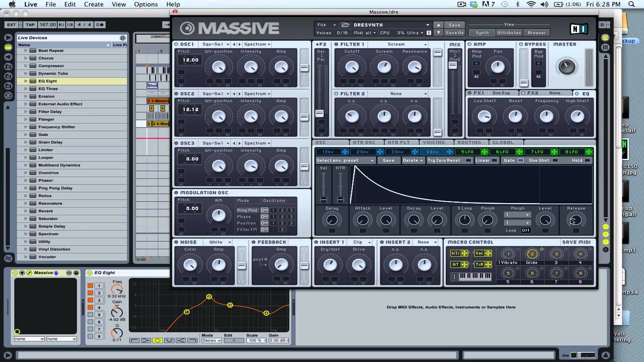The width and height of the screenshot is (644, 362).
Task: Click the Wi-Fi icon in menu bar
Action: (x=531, y=4)
